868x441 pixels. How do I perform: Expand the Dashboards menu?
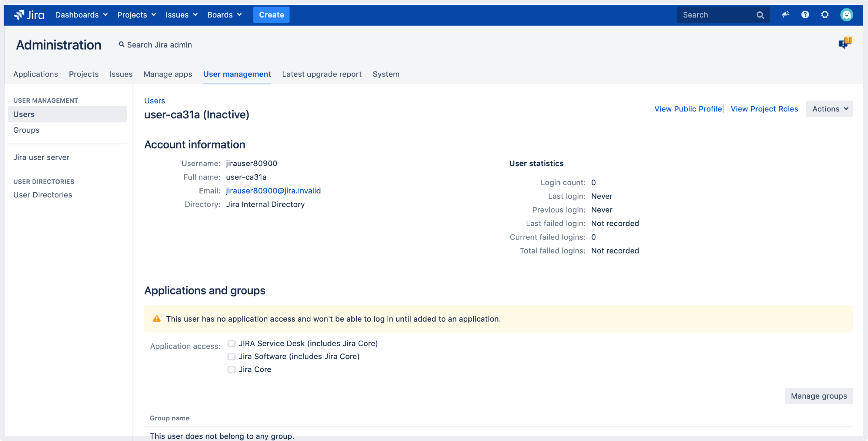point(81,15)
